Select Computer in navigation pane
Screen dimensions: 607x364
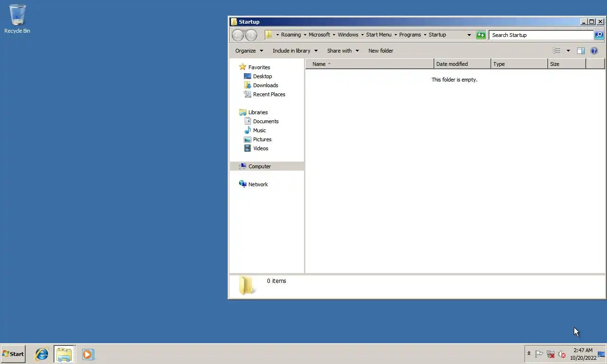pos(267,166)
